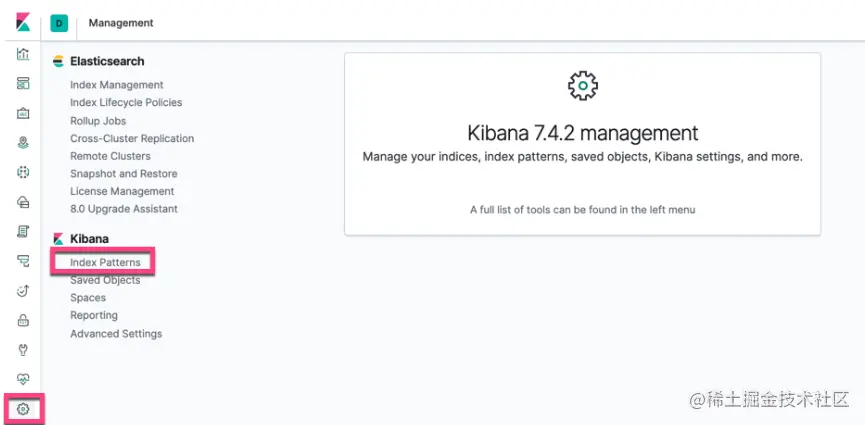The width and height of the screenshot is (865, 425).
Task: Open the Canvas app in the sidebar
Action: 23,113
